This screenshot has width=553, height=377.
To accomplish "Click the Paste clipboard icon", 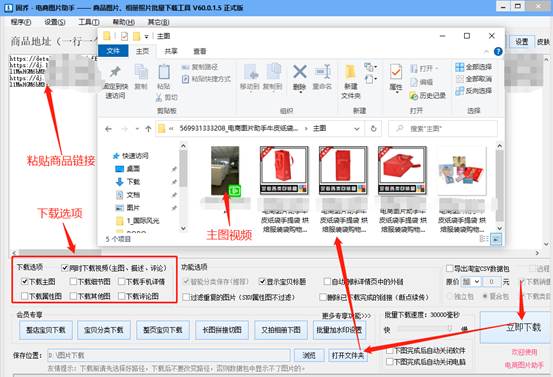I will click(x=164, y=72).
